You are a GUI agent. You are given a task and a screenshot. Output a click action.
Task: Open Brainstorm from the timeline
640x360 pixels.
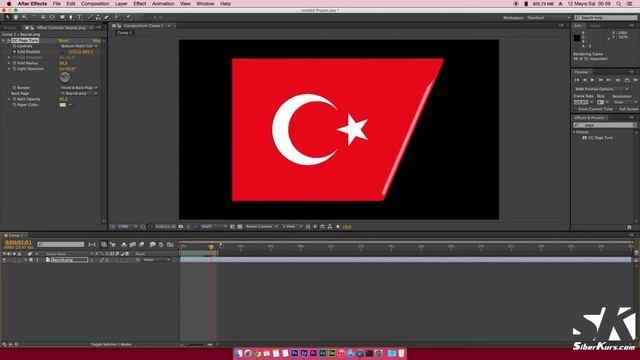click(x=152, y=244)
